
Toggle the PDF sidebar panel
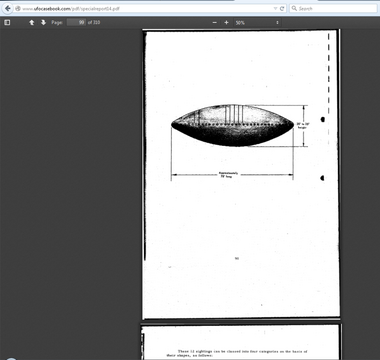click(7, 22)
